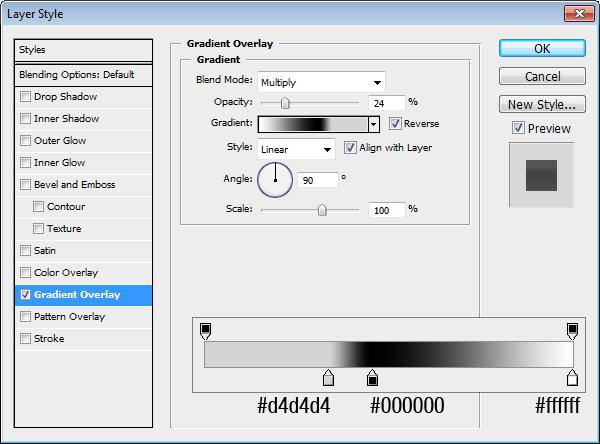The height and width of the screenshot is (444, 600).
Task: Click the Cancel button
Action: [542, 76]
